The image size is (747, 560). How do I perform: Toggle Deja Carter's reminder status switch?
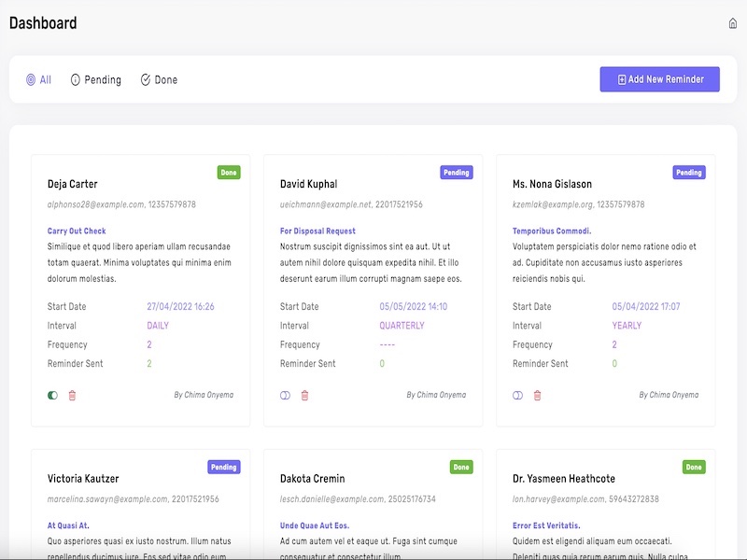[x=52, y=396]
